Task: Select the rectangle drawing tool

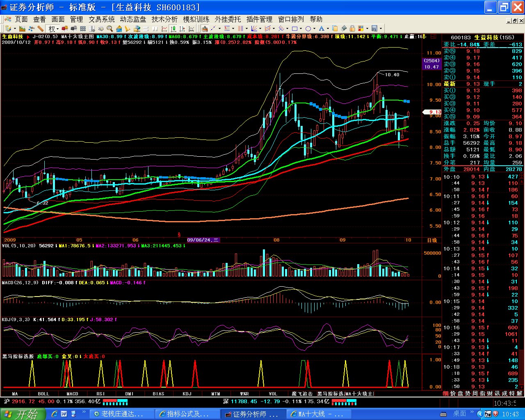Action: 294,29
